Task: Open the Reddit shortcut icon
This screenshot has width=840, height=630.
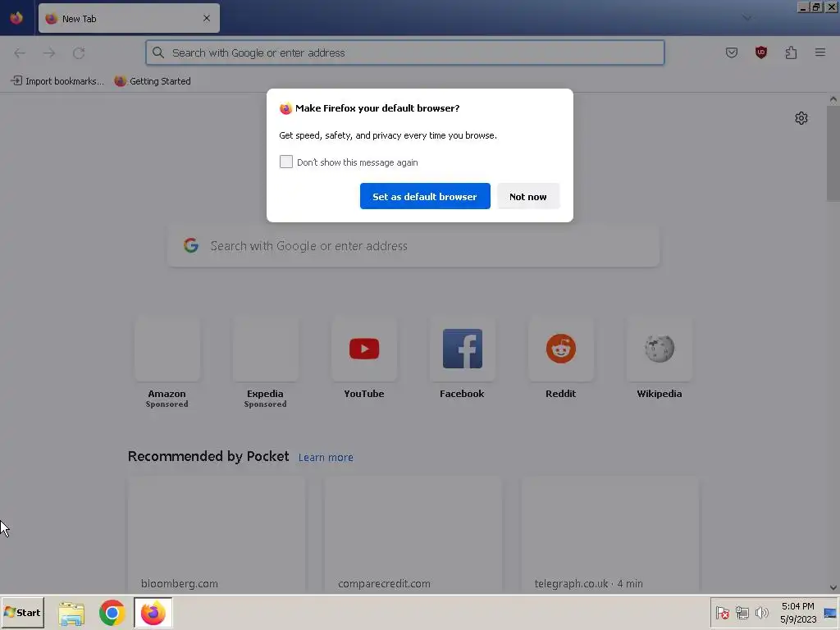Action: click(x=561, y=349)
